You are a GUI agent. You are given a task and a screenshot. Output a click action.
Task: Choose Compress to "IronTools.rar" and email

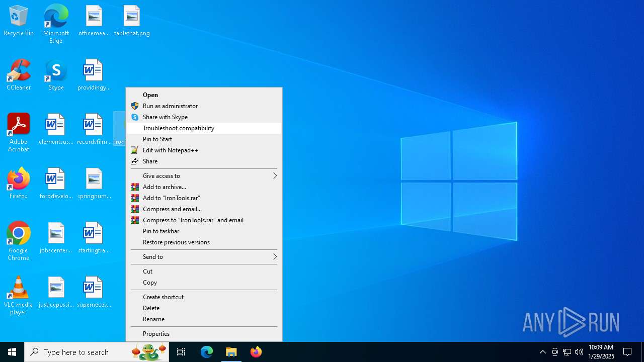(204, 220)
